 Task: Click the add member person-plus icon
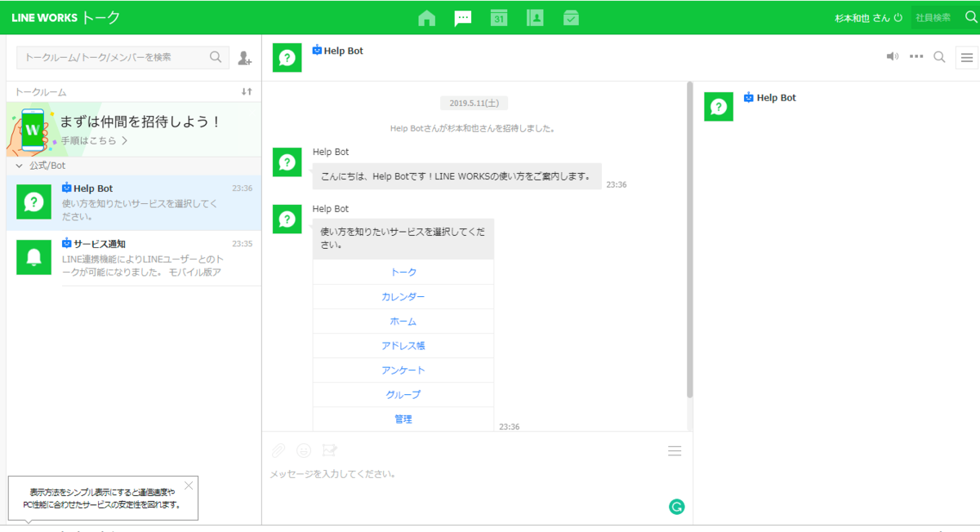coord(245,58)
